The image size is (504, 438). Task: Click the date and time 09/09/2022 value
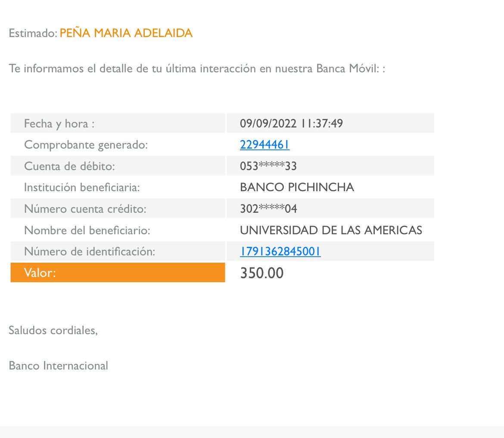coord(291,124)
